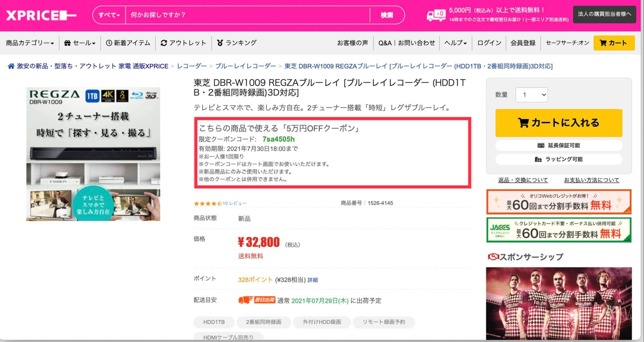This screenshot has height=342, width=644.
Task: Toggle セーフサーチ:オン setting
Action: pyautogui.click(x=567, y=43)
